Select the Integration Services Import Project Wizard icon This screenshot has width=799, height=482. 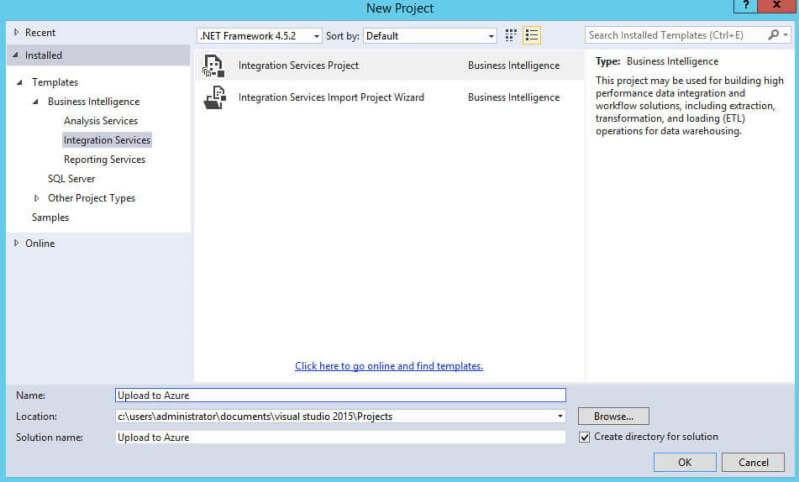(x=214, y=98)
